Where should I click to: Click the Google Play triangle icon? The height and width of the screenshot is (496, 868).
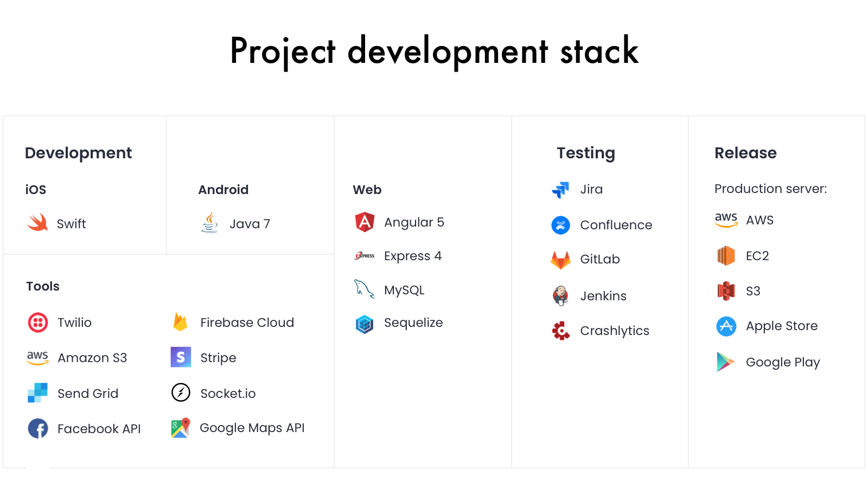[x=725, y=362]
